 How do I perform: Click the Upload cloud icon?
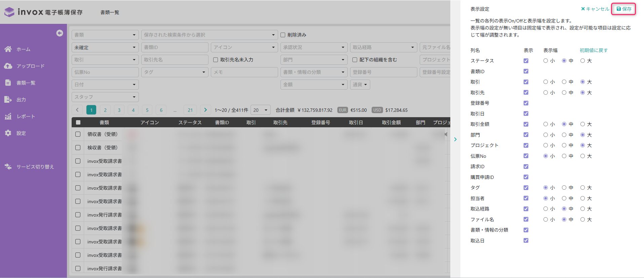tap(8, 66)
